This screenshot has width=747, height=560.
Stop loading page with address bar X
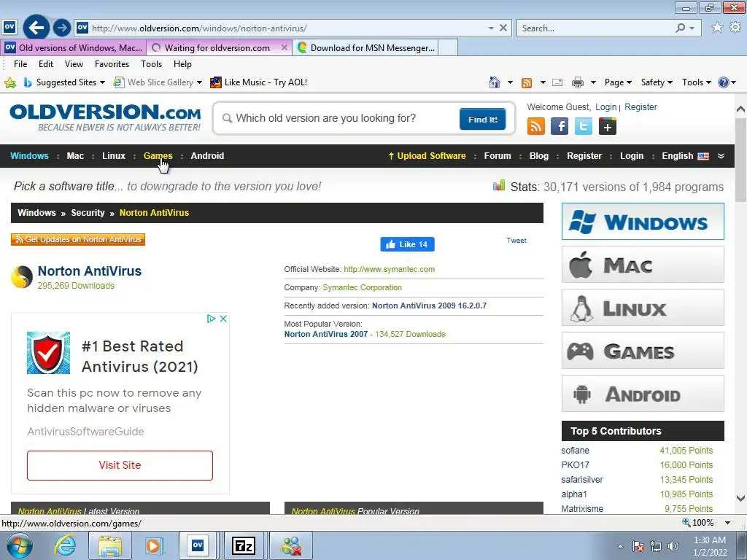tap(503, 28)
